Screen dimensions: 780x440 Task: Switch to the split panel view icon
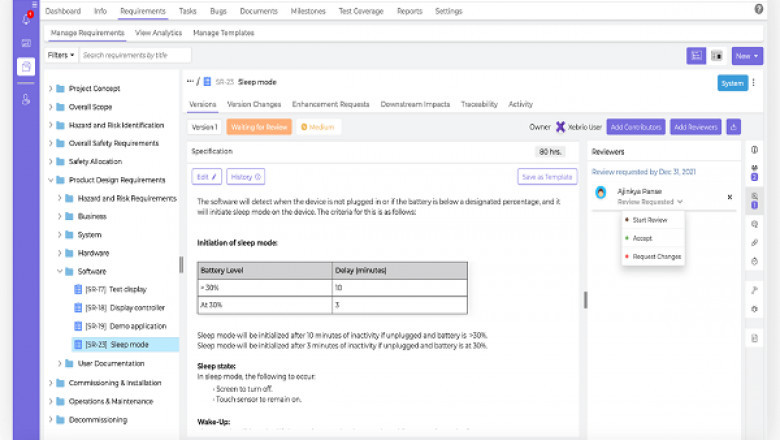coord(717,56)
